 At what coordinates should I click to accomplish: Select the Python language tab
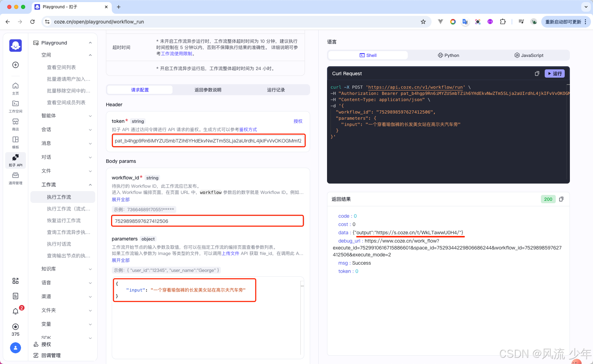(x=448, y=55)
